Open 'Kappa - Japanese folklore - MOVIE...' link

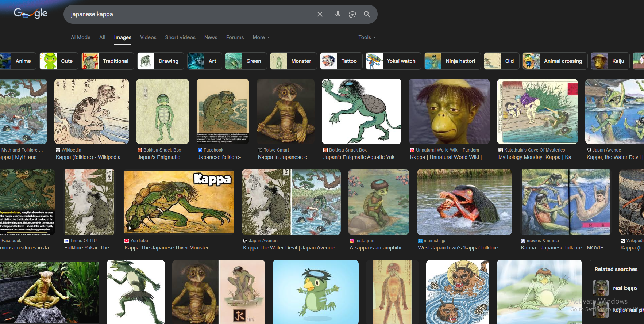[564, 248]
